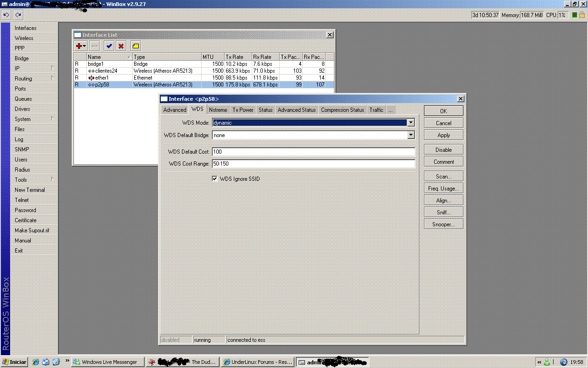Open the Interfaces menu
This screenshot has height=368, width=588.
(x=34, y=28)
